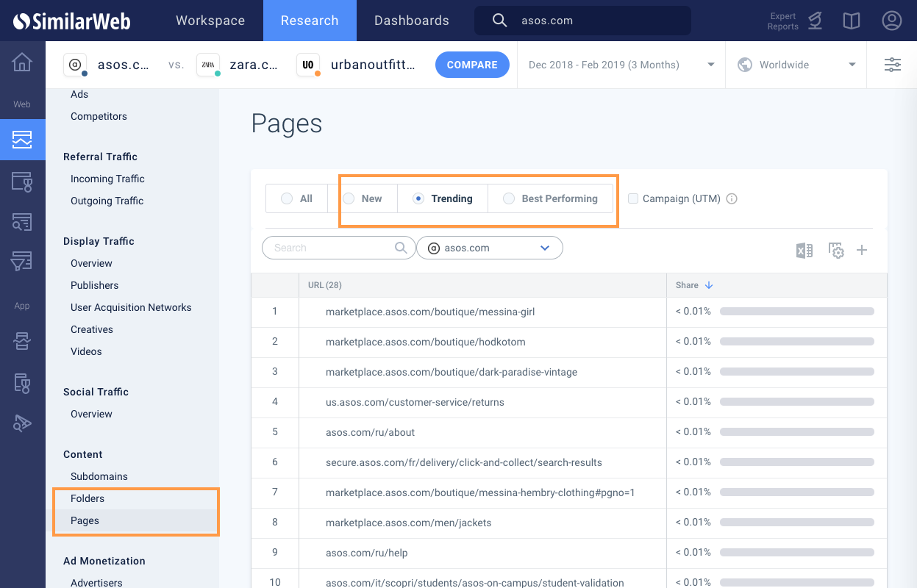Open the date range dropdown
The image size is (917, 588).
pyautogui.click(x=621, y=65)
